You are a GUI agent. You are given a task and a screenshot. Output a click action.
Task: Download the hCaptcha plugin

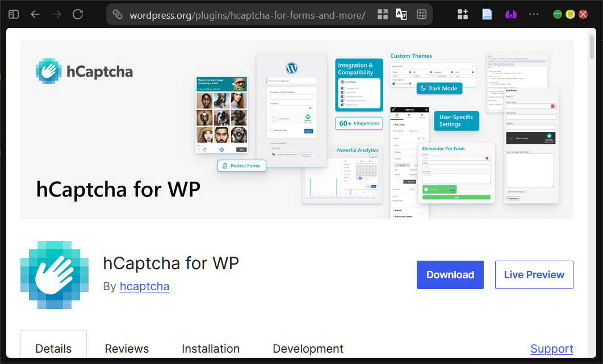point(450,275)
